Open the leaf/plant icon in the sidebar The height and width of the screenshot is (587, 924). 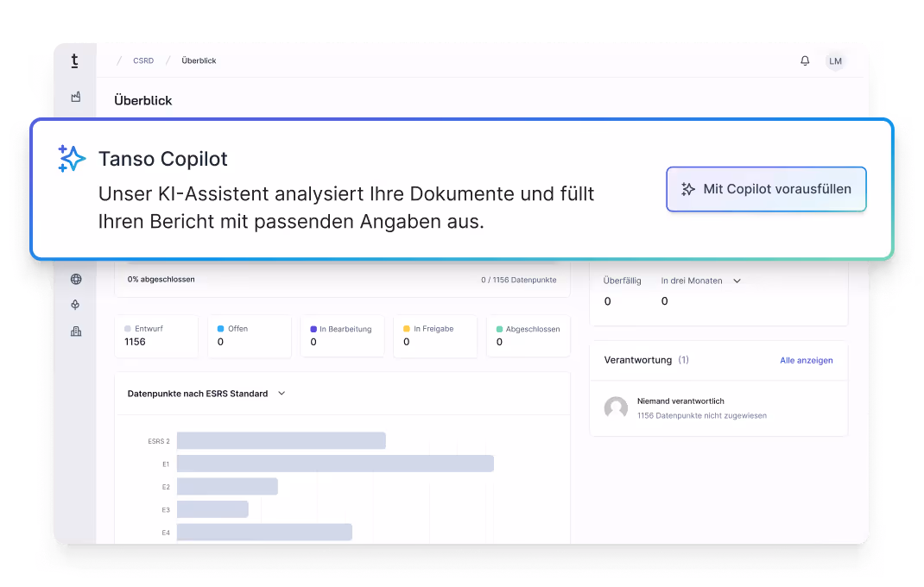pos(75,305)
